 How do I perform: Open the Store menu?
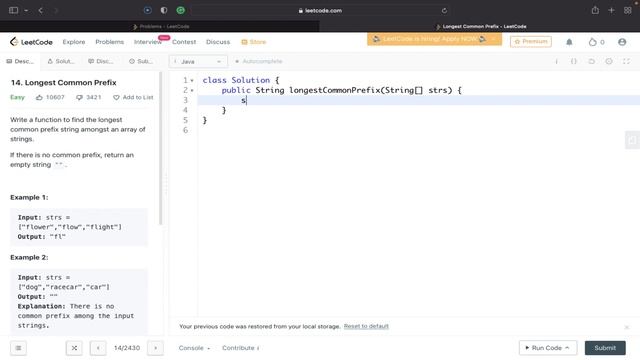point(253,42)
